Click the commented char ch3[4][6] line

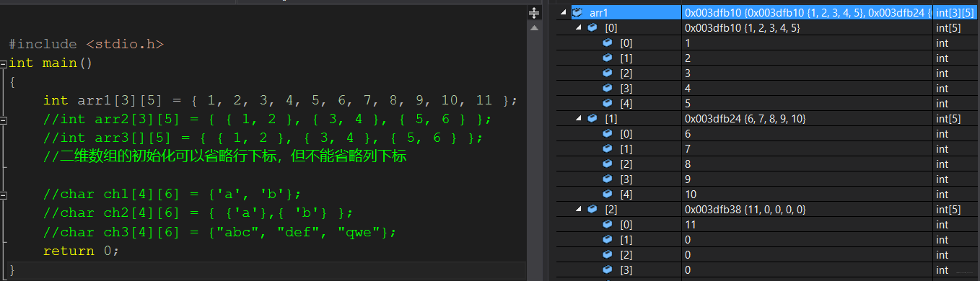220,232
